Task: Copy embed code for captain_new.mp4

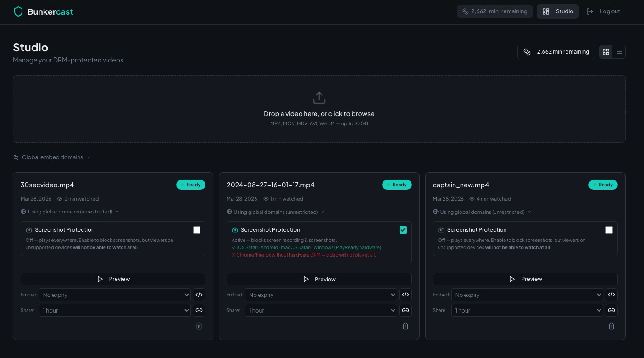Action: click(611, 295)
